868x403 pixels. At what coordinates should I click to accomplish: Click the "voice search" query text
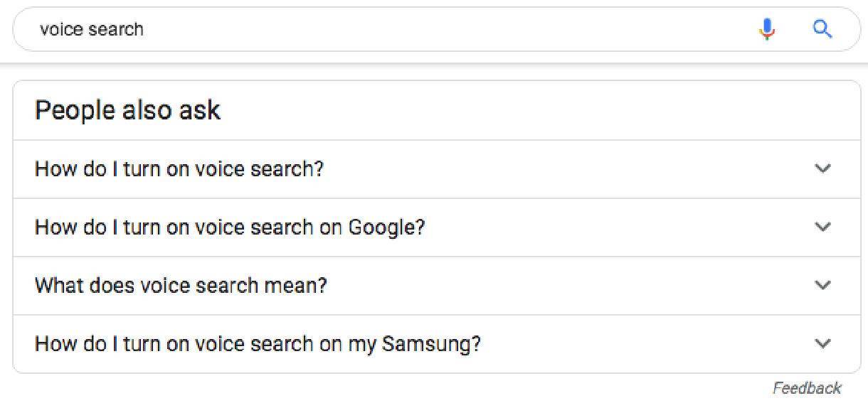[92, 29]
